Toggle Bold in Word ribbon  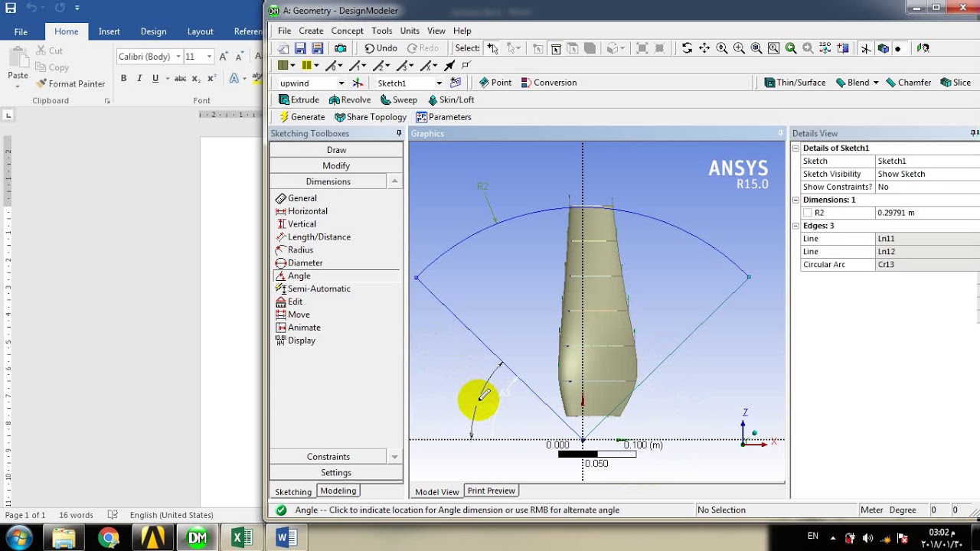click(123, 78)
